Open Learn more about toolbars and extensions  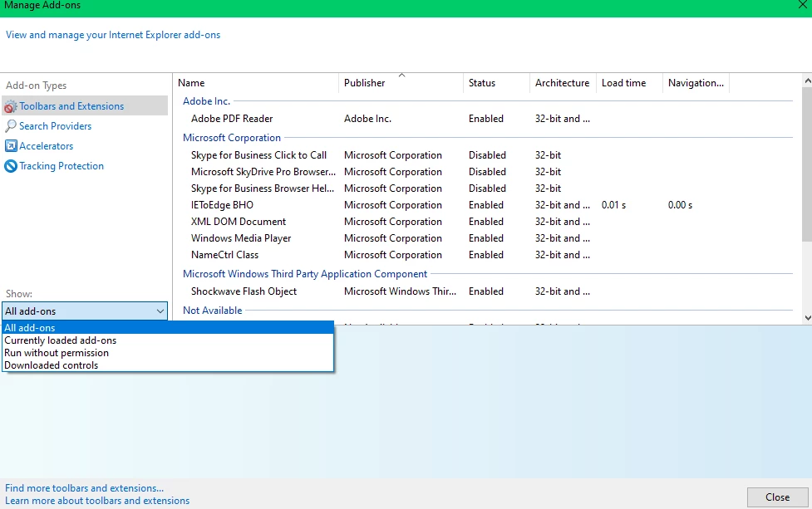coord(97,501)
